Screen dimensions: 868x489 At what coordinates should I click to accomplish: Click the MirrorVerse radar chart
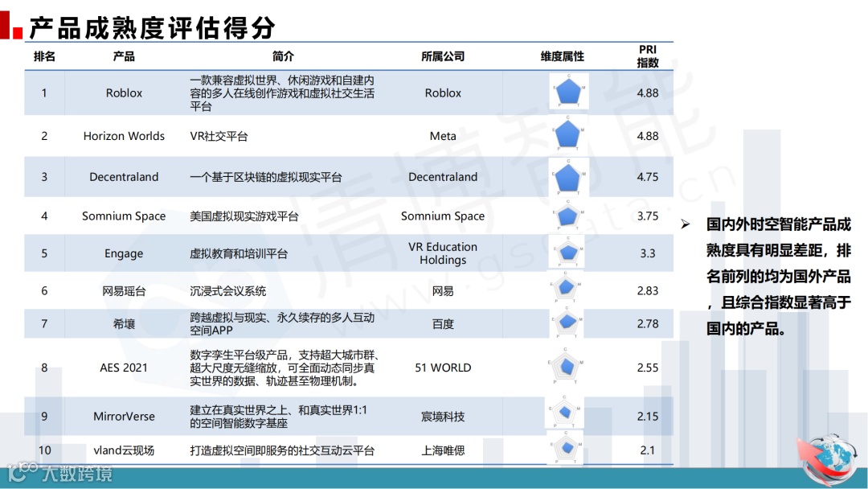pyautogui.click(x=564, y=413)
